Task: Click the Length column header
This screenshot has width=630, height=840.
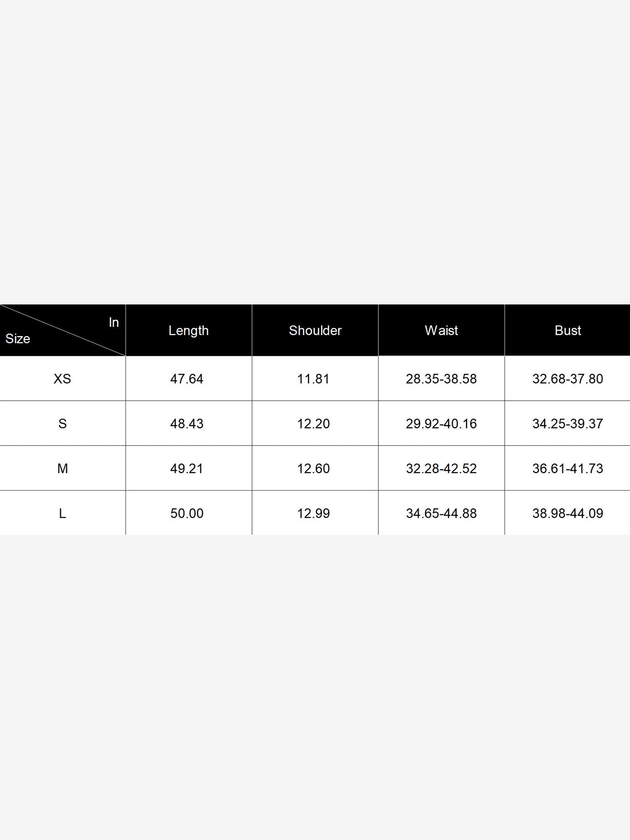Action: click(189, 331)
